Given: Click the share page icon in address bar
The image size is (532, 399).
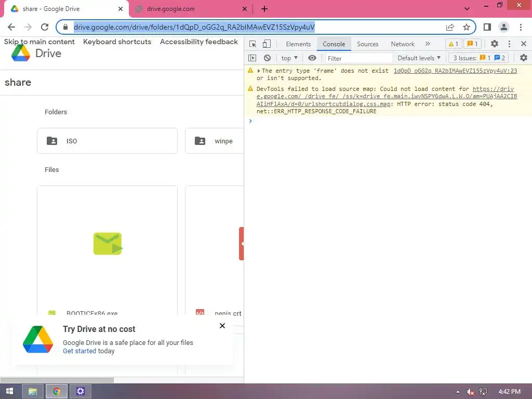Looking at the screenshot, I should tap(450, 27).
